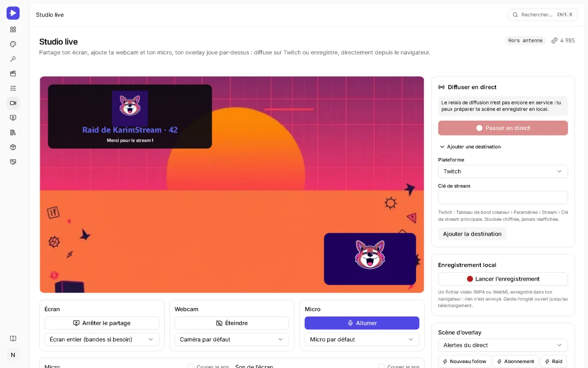The height and width of the screenshot is (368, 588).
Task: Click the webcam overlay thumbnail in preview
Action: pos(370,259)
